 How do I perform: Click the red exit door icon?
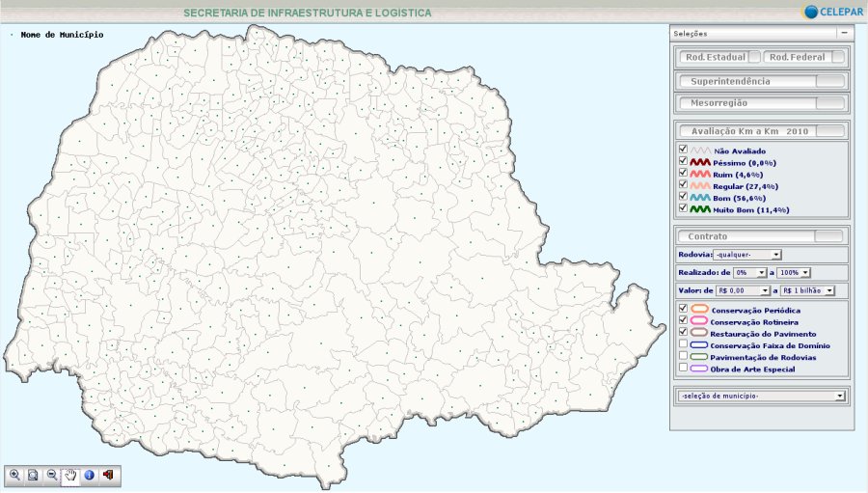(108, 475)
